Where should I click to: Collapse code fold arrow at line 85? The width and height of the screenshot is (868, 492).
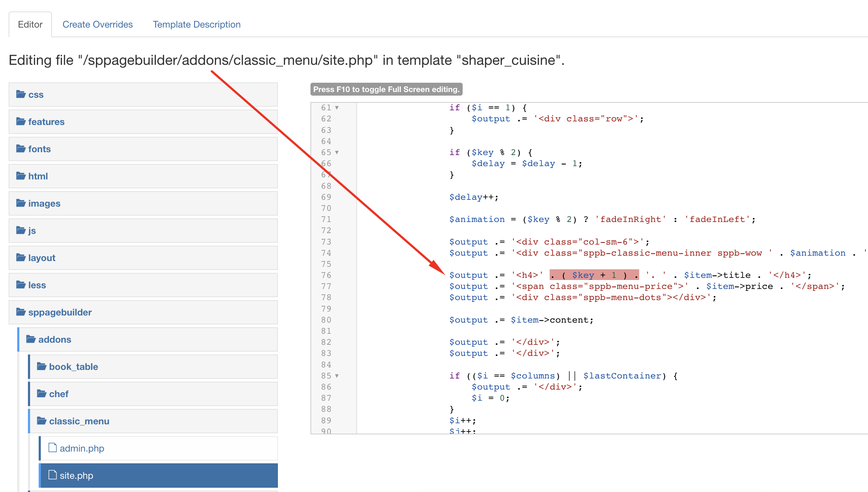[x=337, y=376]
